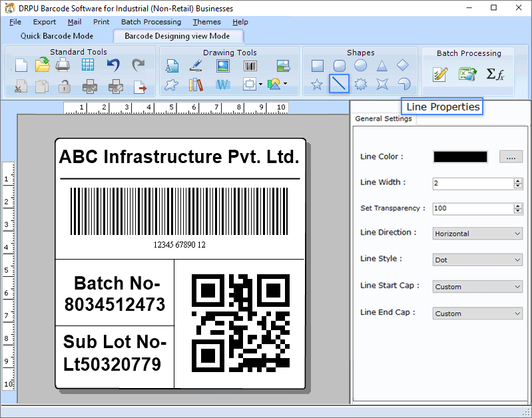Select the Ellipse shape
The height and width of the screenshot is (418, 532).
pyautogui.click(x=361, y=65)
